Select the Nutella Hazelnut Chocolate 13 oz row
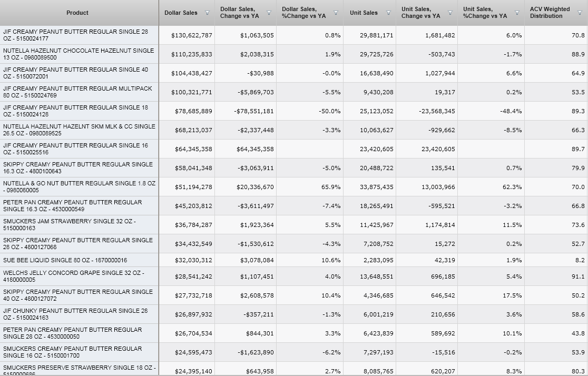The image size is (588, 376). (79, 54)
